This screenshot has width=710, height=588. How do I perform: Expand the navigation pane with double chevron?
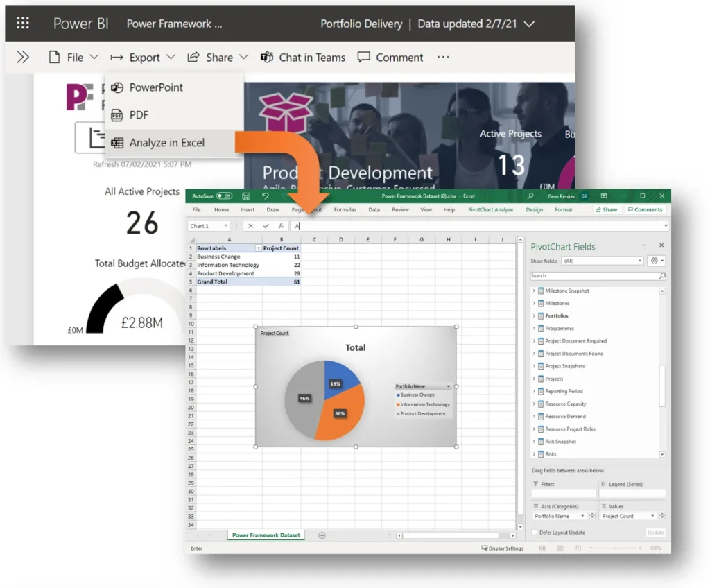pyautogui.click(x=23, y=58)
